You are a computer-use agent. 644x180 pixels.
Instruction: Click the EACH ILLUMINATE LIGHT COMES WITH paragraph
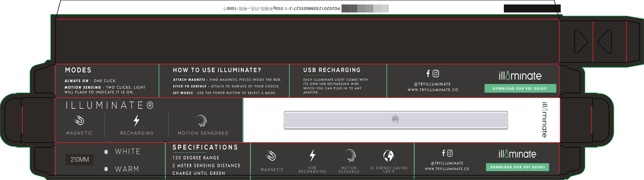[x=336, y=86]
